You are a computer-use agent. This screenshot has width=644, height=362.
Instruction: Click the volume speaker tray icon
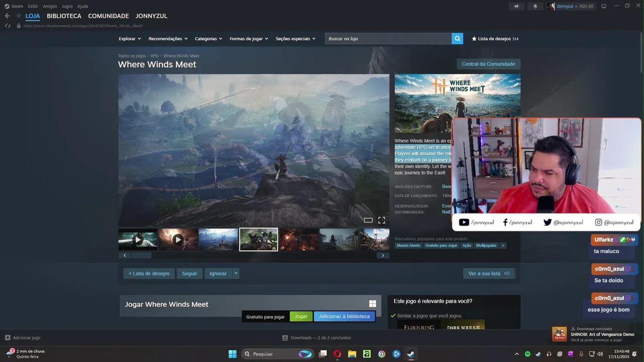pyautogui.click(x=600, y=354)
